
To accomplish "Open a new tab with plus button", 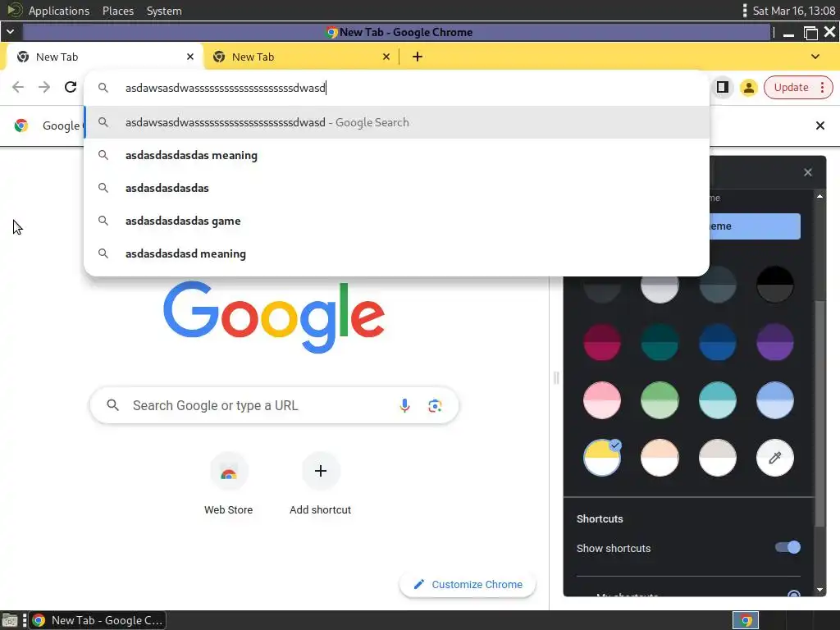I will pyautogui.click(x=418, y=57).
